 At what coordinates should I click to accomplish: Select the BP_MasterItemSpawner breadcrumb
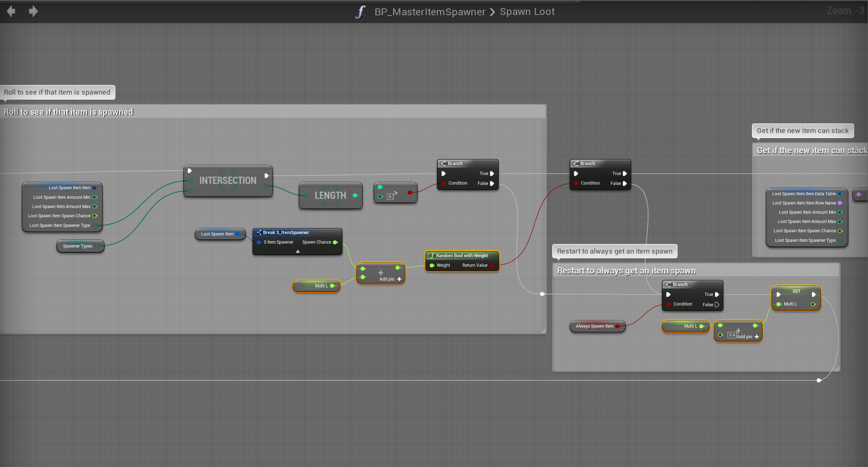click(430, 12)
